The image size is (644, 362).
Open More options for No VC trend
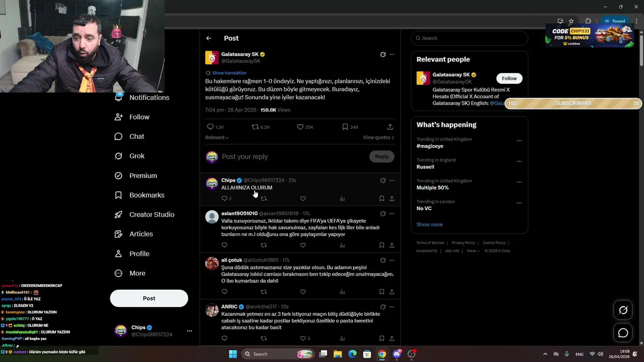(x=519, y=203)
